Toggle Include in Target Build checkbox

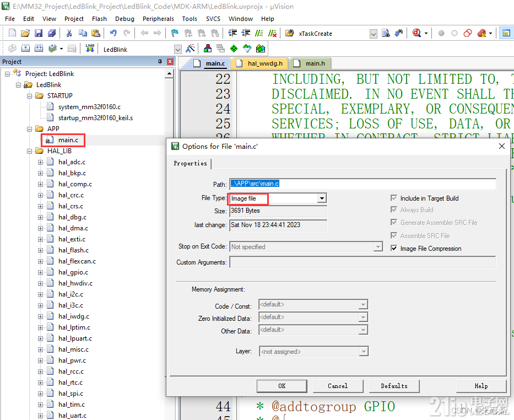click(x=394, y=198)
